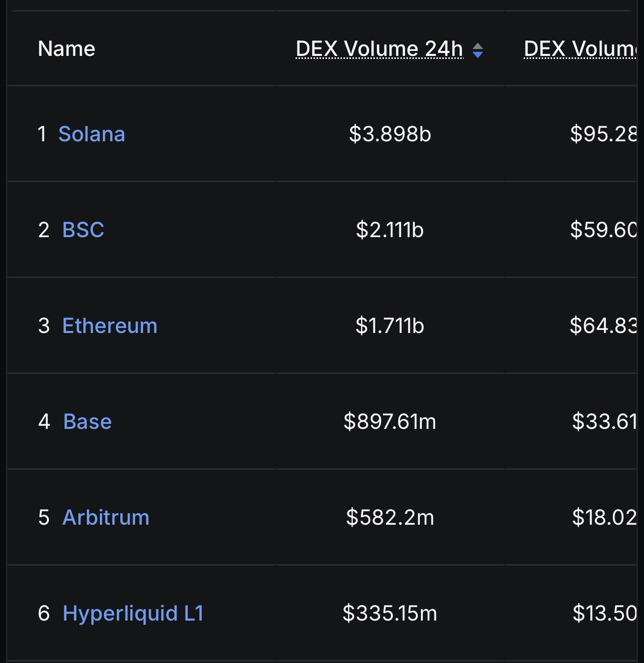Open the Solana chain link

pos(92,134)
